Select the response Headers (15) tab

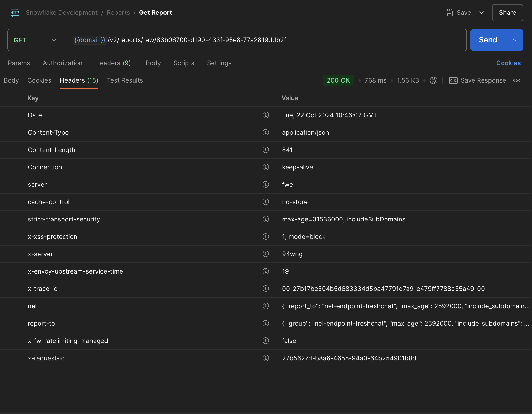click(x=79, y=80)
